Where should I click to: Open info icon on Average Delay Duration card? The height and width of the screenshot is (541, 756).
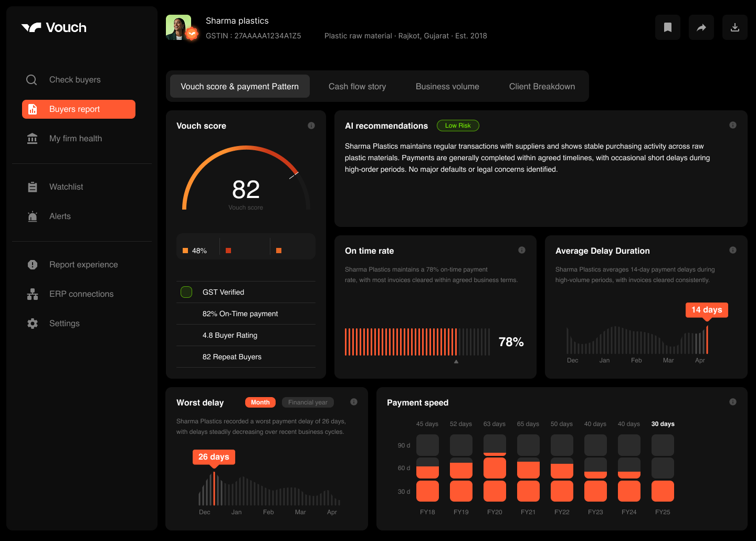pyautogui.click(x=733, y=250)
